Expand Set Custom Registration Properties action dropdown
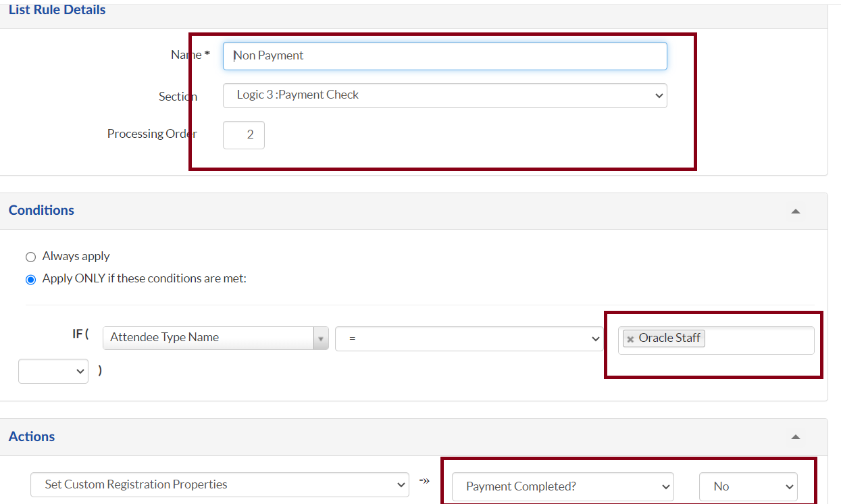This screenshot has width=841, height=504. tap(220, 484)
